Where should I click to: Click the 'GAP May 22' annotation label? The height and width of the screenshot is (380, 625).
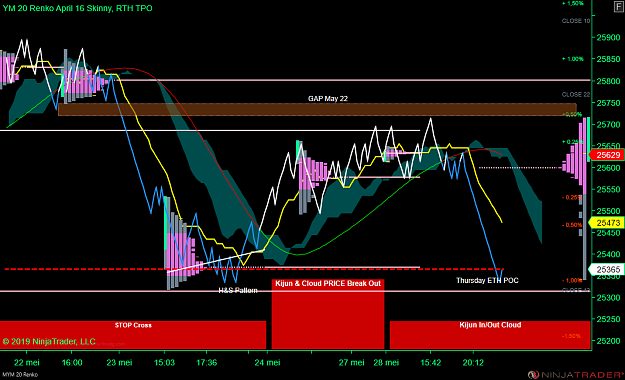pyautogui.click(x=328, y=98)
